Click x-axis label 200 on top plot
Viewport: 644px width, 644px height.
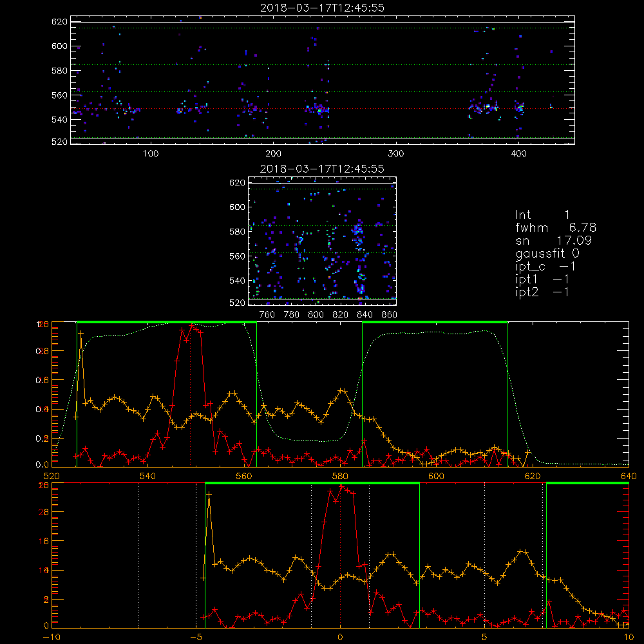pos(273,154)
